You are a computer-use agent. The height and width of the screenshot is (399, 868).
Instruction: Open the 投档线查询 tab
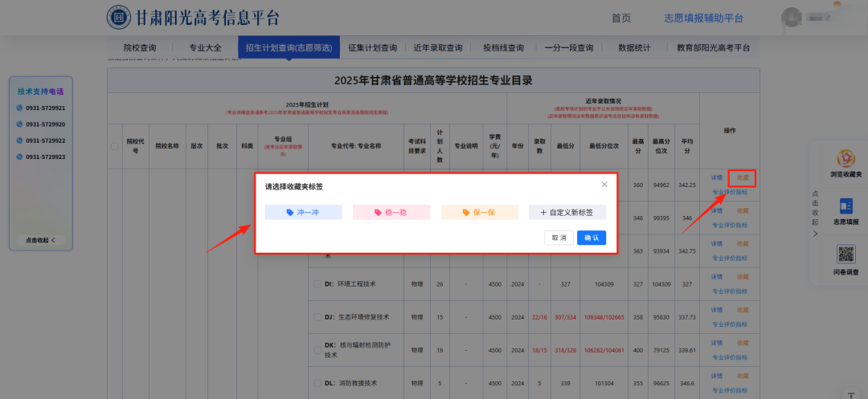503,48
